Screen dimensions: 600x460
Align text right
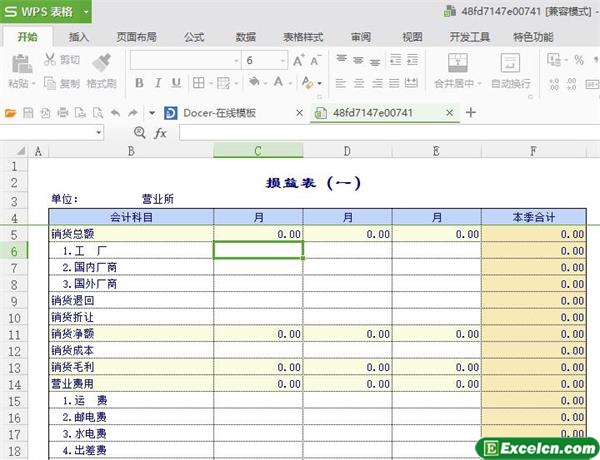pos(377,83)
